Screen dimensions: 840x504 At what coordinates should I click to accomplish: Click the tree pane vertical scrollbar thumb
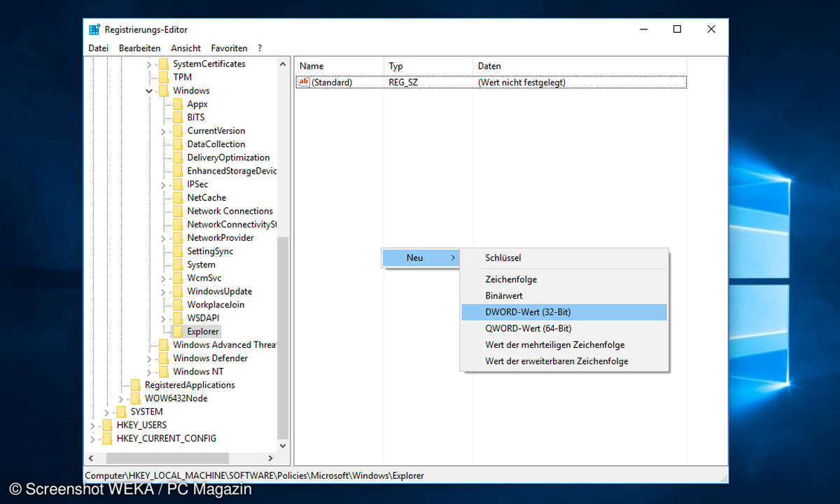(283, 337)
